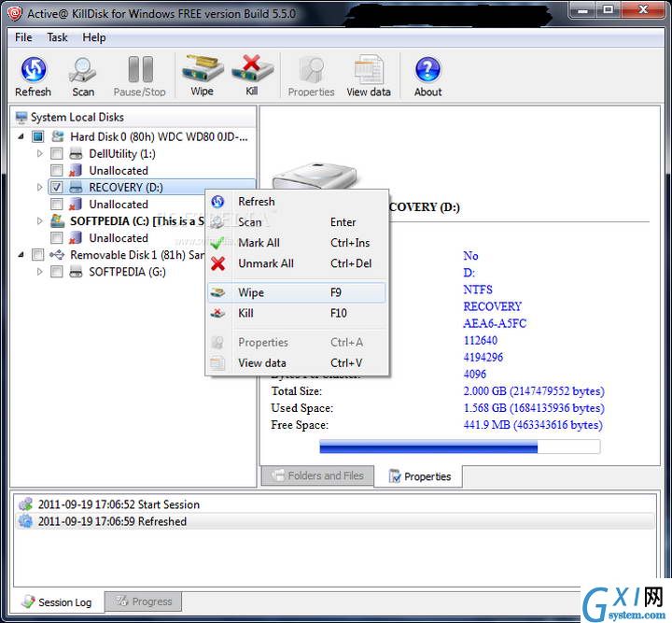This screenshot has height=623, width=672.
Task: Choose Refresh in the context menu
Action: coord(297,202)
